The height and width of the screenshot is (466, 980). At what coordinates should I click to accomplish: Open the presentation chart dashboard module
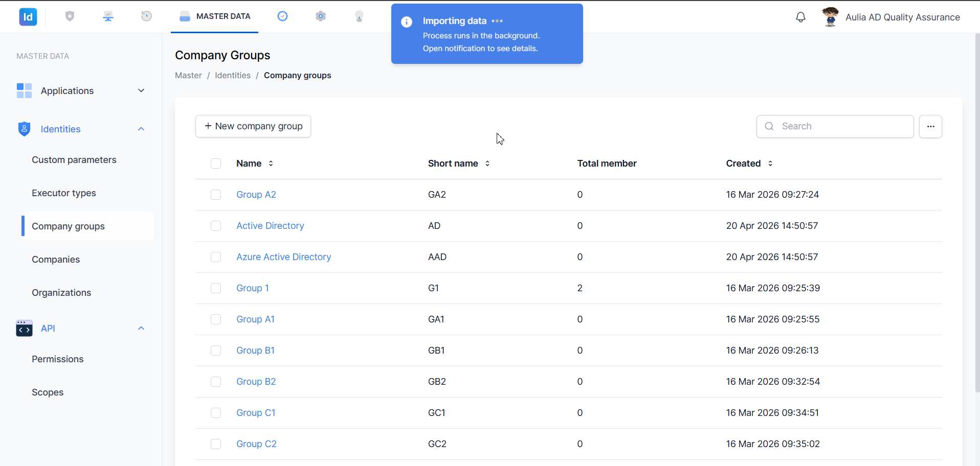(108, 16)
